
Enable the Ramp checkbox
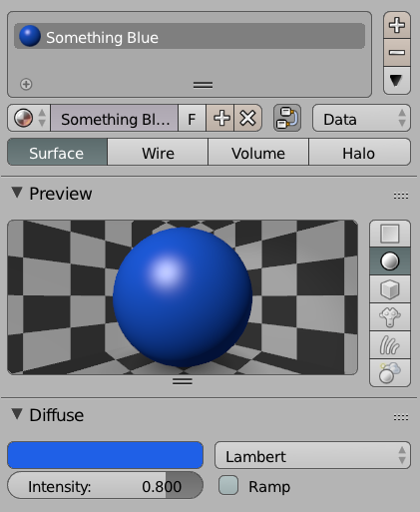228,485
